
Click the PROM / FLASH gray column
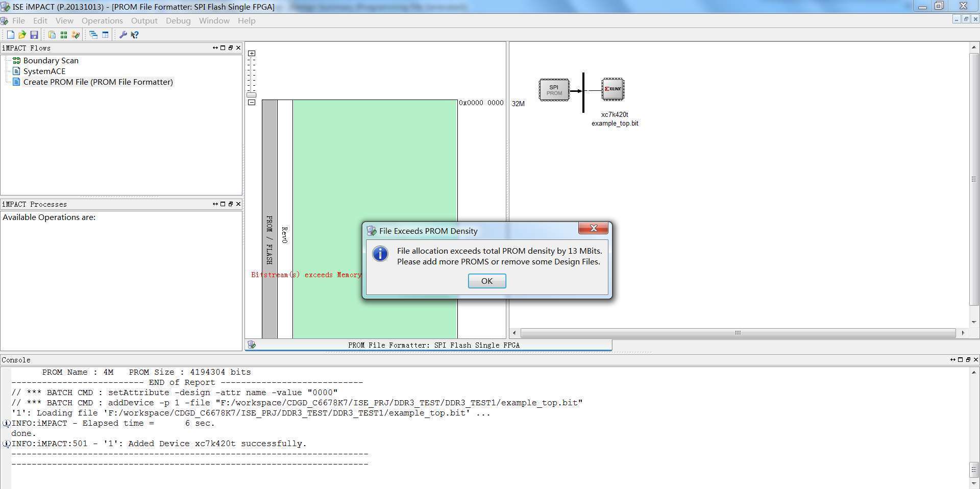click(x=269, y=218)
